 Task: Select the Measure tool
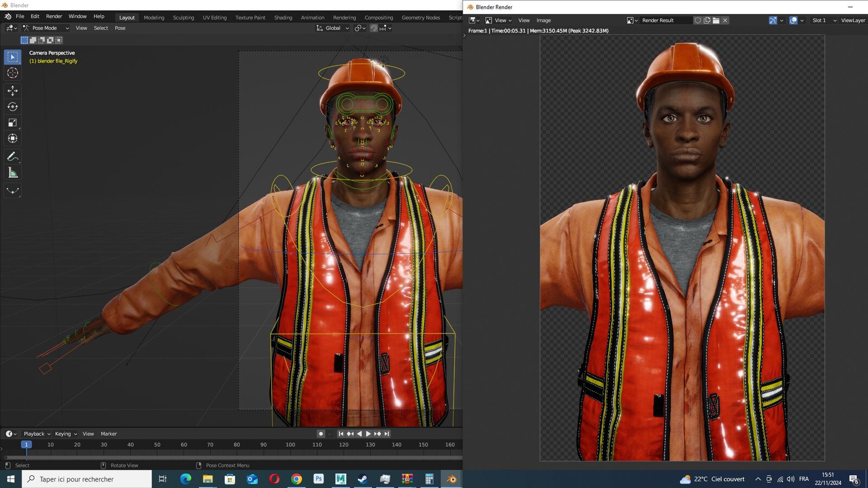(x=12, y=173)
